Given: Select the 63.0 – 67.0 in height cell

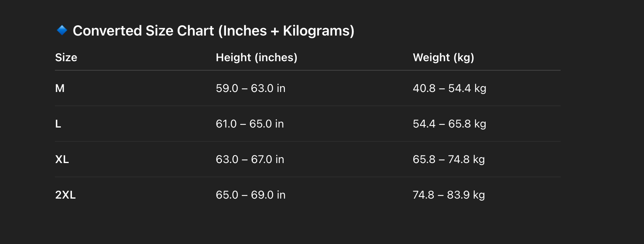Looking at the screenshot, I should (x=250, y=160).
